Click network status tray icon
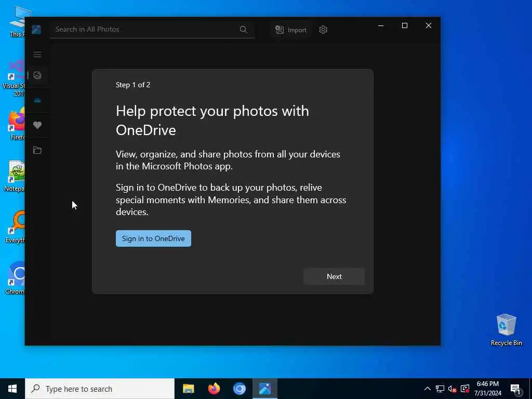Screen dimensions: 532x399 pos(440,389)
